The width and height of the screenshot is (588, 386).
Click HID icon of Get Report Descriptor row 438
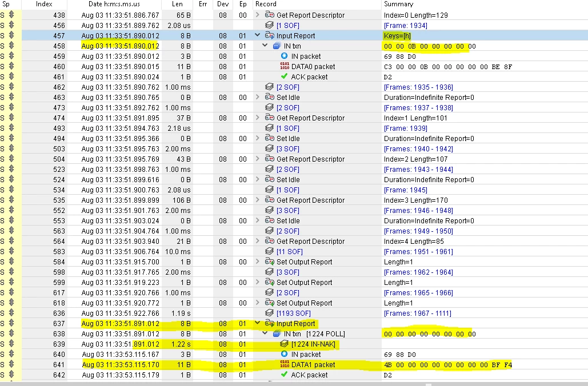[x=270, y=15]
